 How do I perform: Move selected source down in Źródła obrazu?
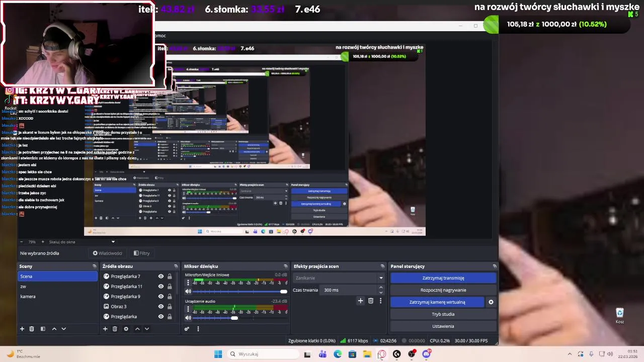[146, 329]
